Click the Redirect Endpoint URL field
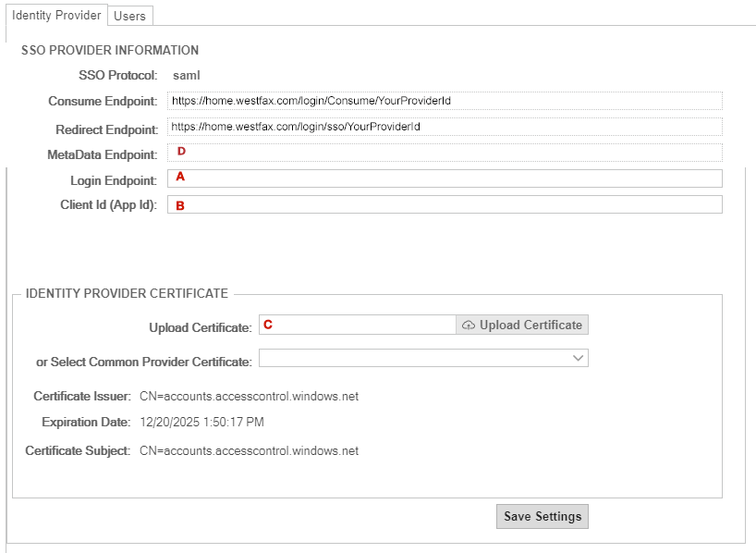 444,127
